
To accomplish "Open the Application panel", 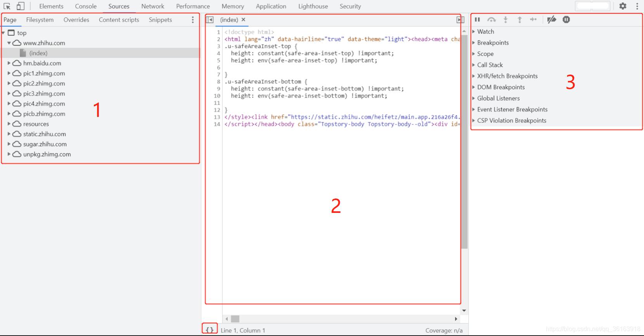I will [x=271, y=6].
